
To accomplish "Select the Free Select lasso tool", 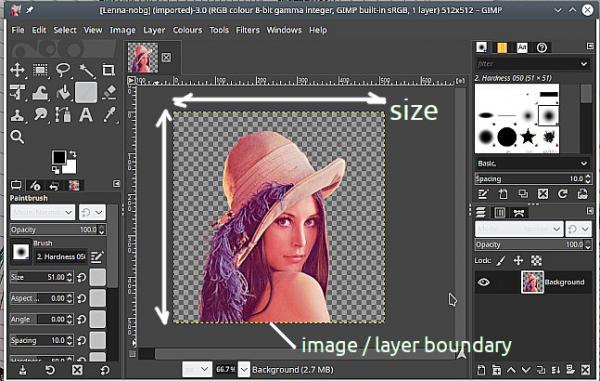I will tap(63, 70).
